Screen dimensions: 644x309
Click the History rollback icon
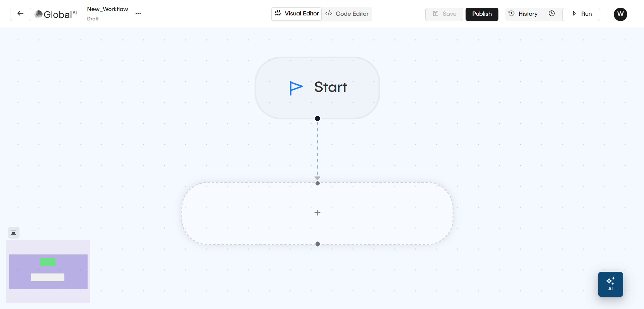tap(511, 14)
